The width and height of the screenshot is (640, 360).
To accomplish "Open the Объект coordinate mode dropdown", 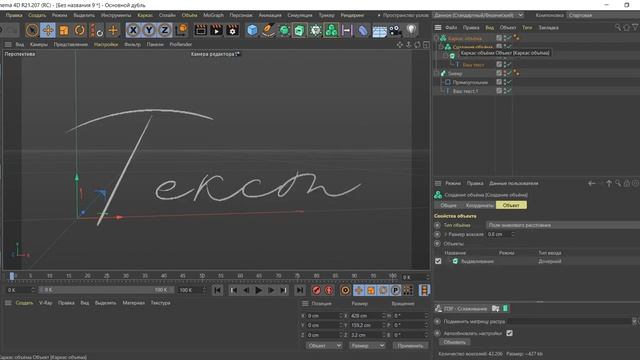I will tap(324, 346).
